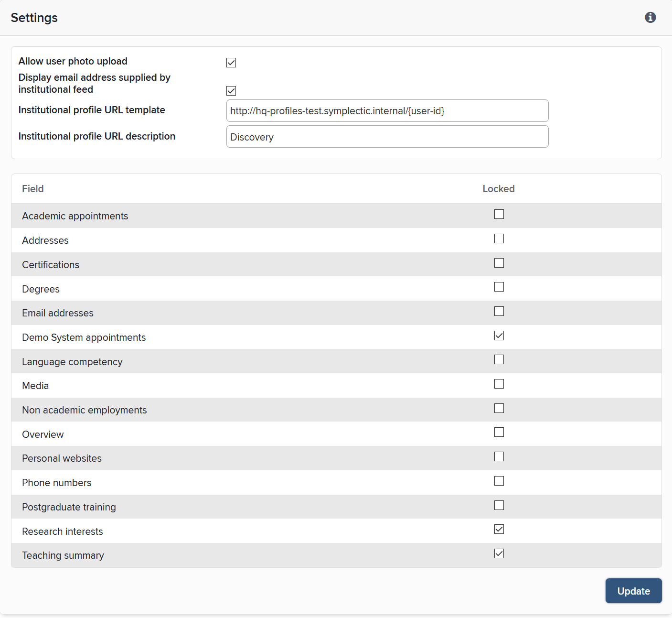This screenshot has height=618, width=672.
Task: Disable display email address from institutional feed
Action: click(x=231, y=91)
